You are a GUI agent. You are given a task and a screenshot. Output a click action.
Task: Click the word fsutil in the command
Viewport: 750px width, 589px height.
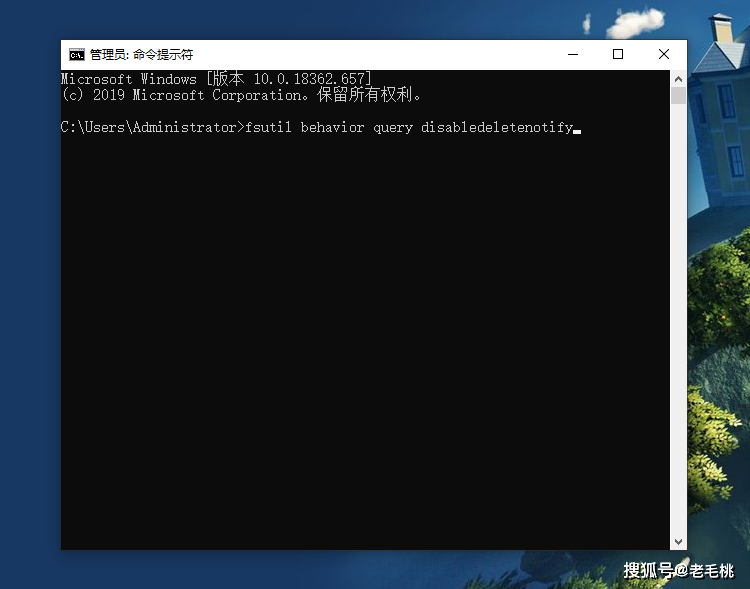268,127
